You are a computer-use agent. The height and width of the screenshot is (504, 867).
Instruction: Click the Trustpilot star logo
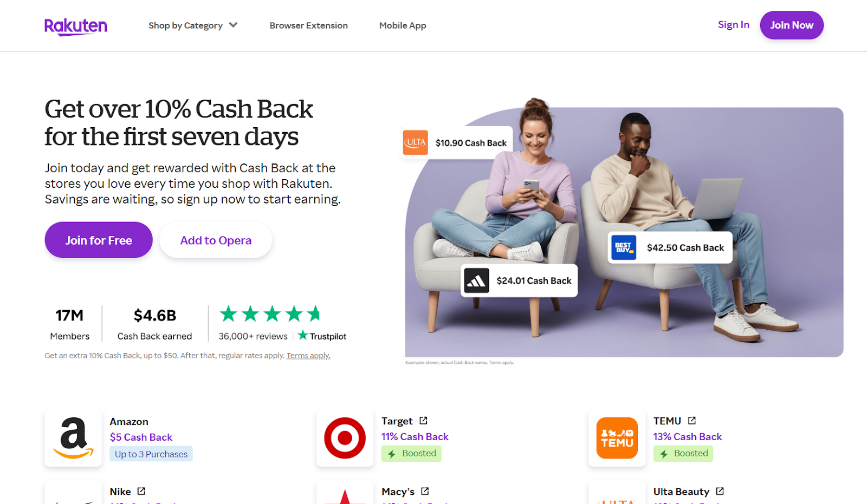(303, 336)
